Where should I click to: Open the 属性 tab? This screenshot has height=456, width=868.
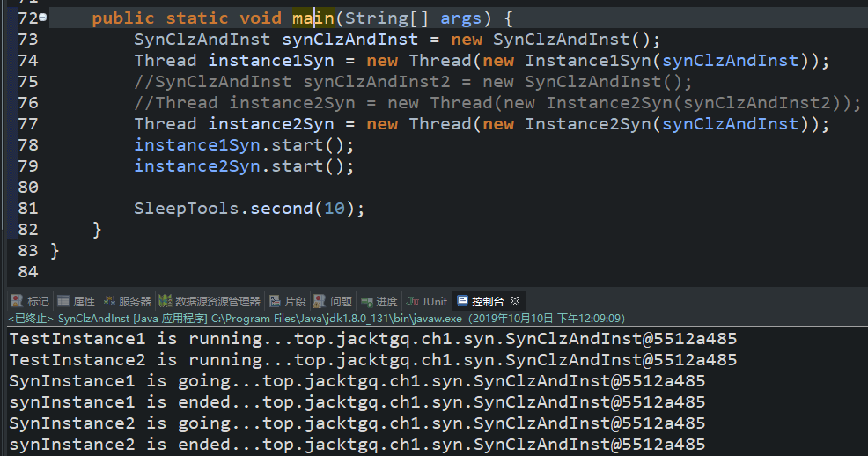pyautogui.click(x=77, y=302)
